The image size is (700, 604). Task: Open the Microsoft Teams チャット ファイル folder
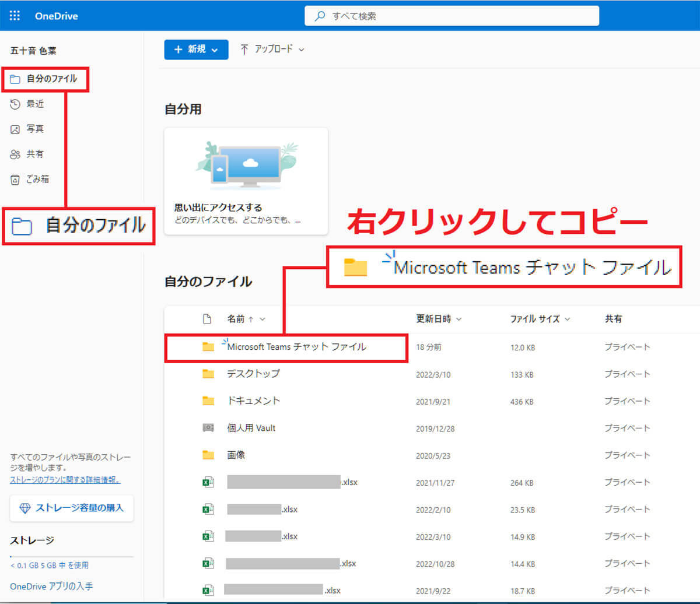[296, 347]
